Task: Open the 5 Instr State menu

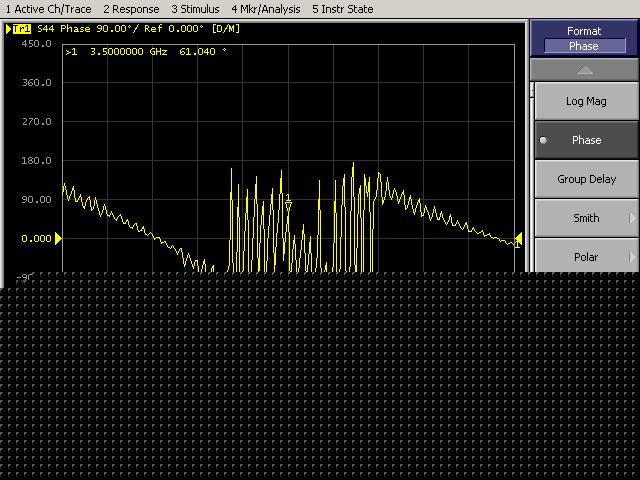Action: tap(342, 9)
